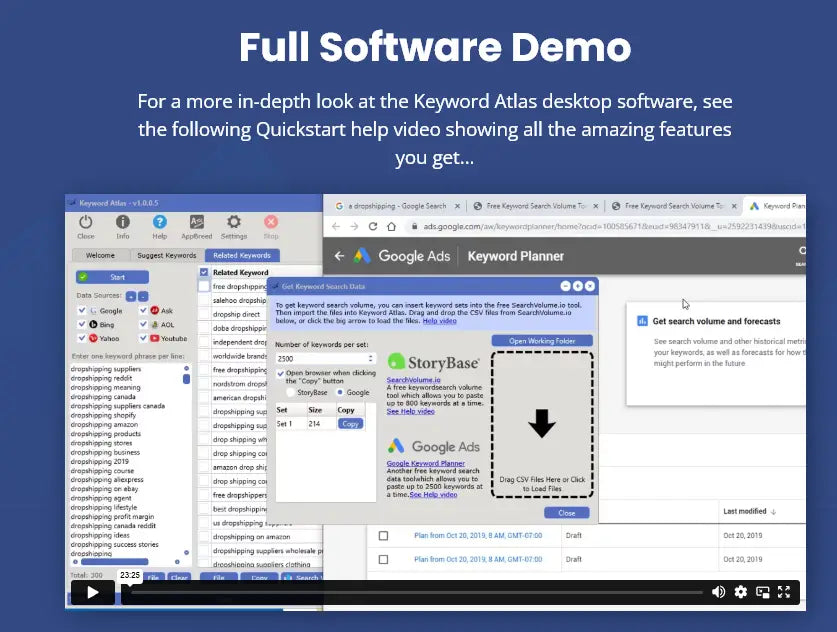Click the browser back arrow

(x=336, y=226)
